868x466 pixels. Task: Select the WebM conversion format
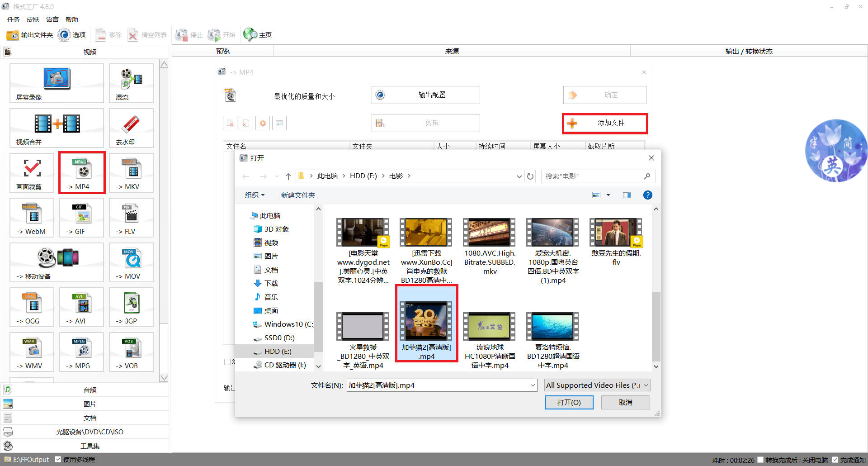(x=32, y=218)
